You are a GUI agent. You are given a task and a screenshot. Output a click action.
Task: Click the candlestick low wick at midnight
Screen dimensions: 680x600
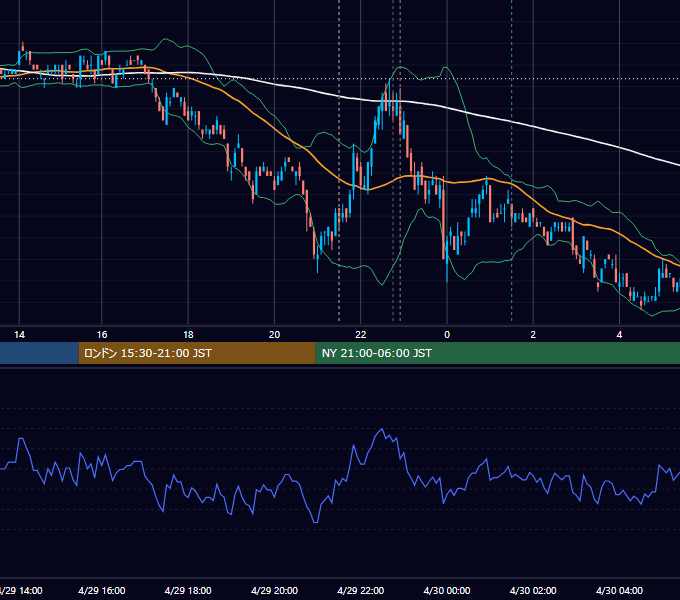447,271
